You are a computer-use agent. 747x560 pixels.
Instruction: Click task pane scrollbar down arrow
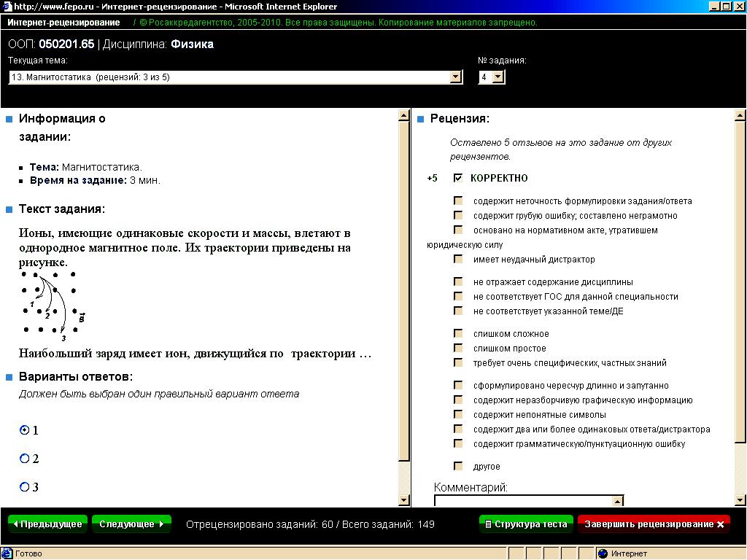click(x=403, y=500)
